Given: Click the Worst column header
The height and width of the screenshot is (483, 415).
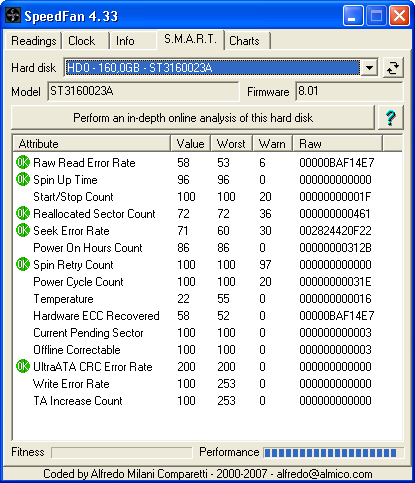Looking at the screenshot, I should (231, 144).
